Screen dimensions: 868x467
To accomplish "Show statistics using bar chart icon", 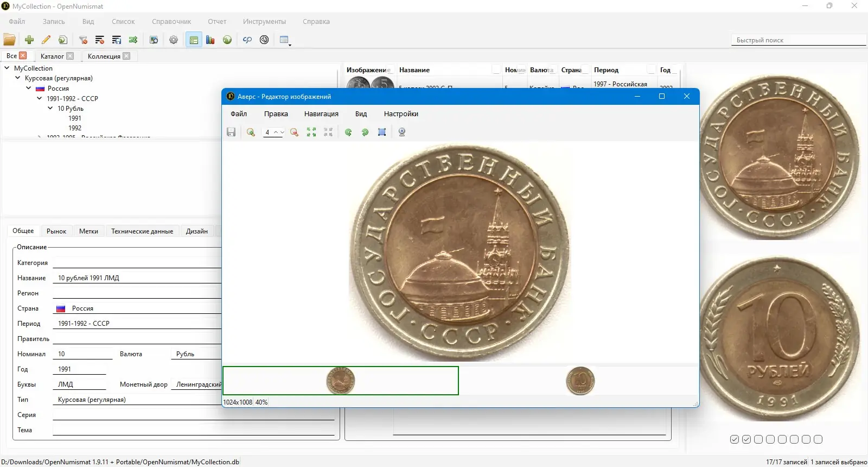I will point(210,40).
